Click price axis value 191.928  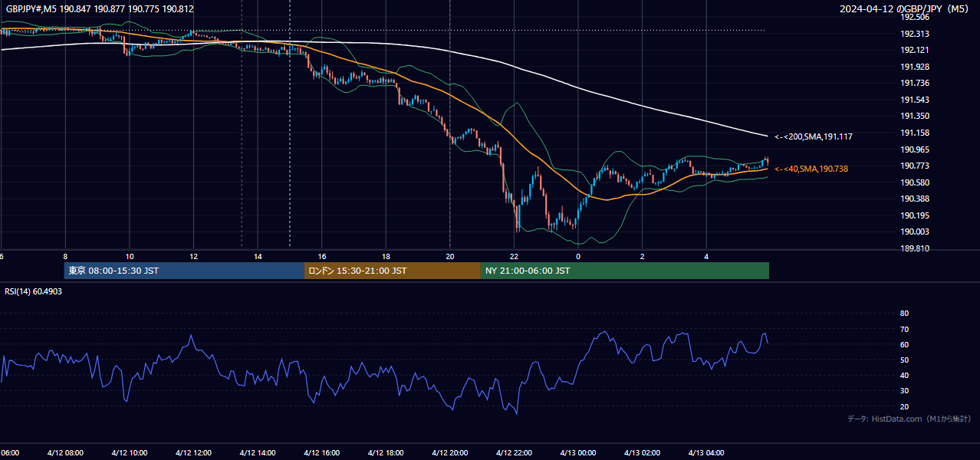[914, 67]
